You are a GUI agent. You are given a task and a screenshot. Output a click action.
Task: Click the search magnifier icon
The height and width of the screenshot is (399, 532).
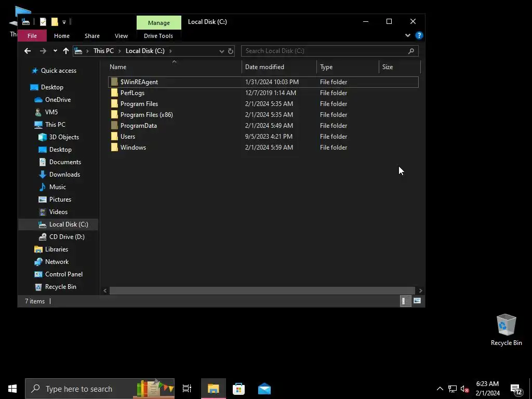tap(411, 51)
